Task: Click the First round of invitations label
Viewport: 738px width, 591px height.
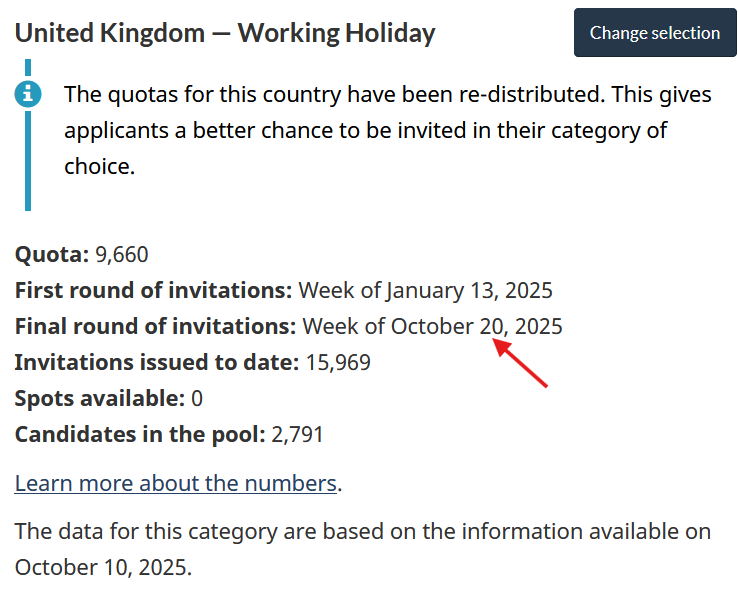Action: click(153, 291)
